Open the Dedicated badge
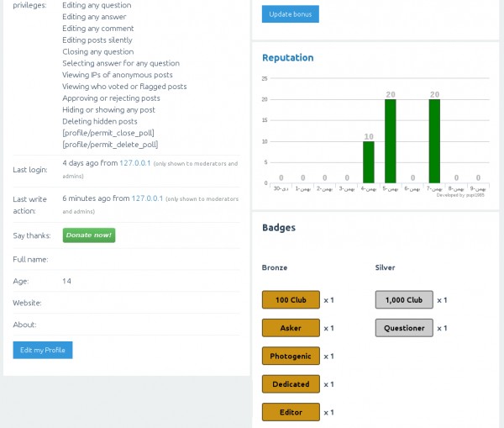Screen dimensions: 504x428 tap(291, 384)
